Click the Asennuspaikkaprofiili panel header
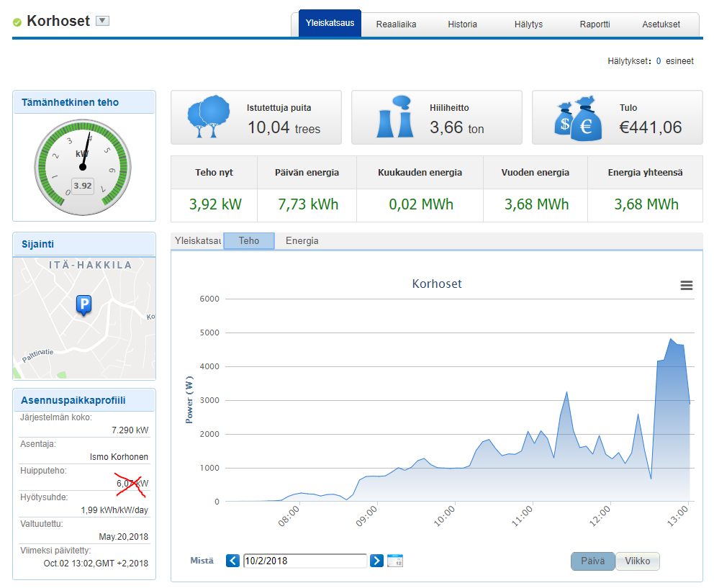The width and height of the screenshot is (714, 588). coord(84,400)
